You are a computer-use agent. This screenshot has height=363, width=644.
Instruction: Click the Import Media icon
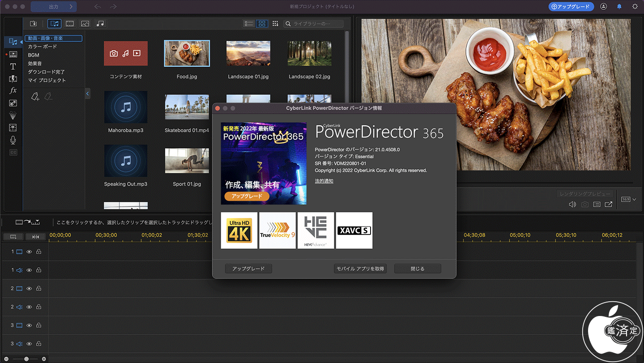33,24
